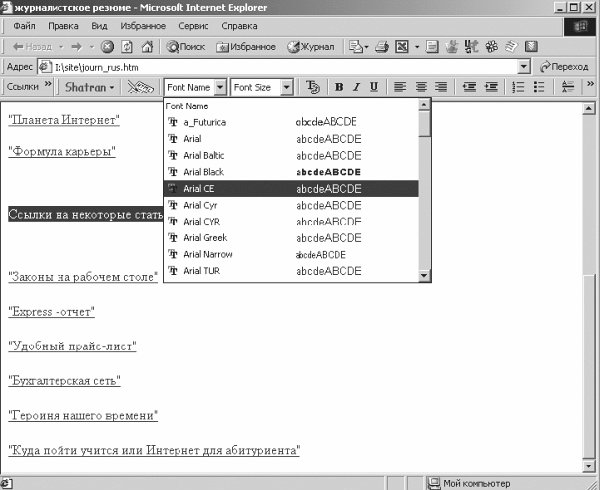Screen dimensions: 600x490
Task: Increase indent of selected text
Action: click(491, 87)
